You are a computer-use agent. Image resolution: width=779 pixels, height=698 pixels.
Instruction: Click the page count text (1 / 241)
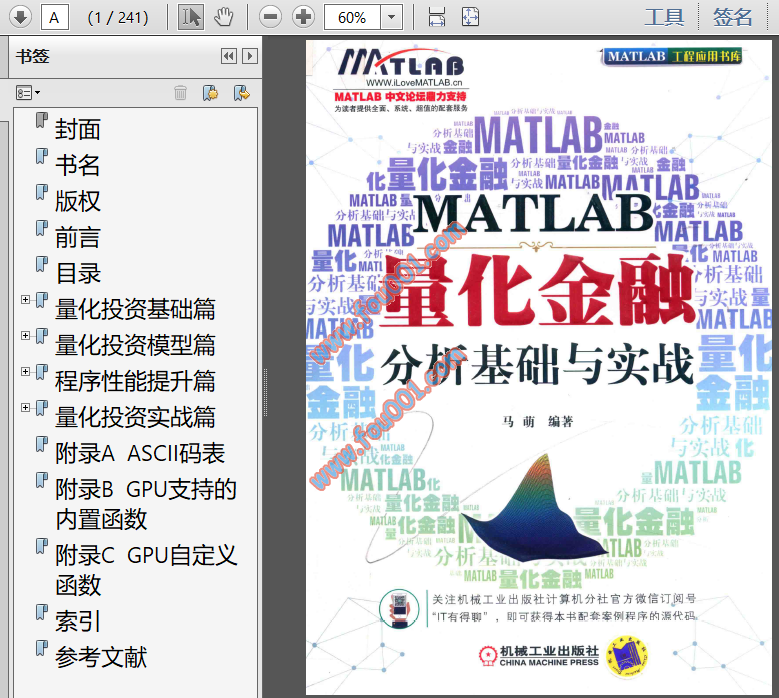(118, 18)
